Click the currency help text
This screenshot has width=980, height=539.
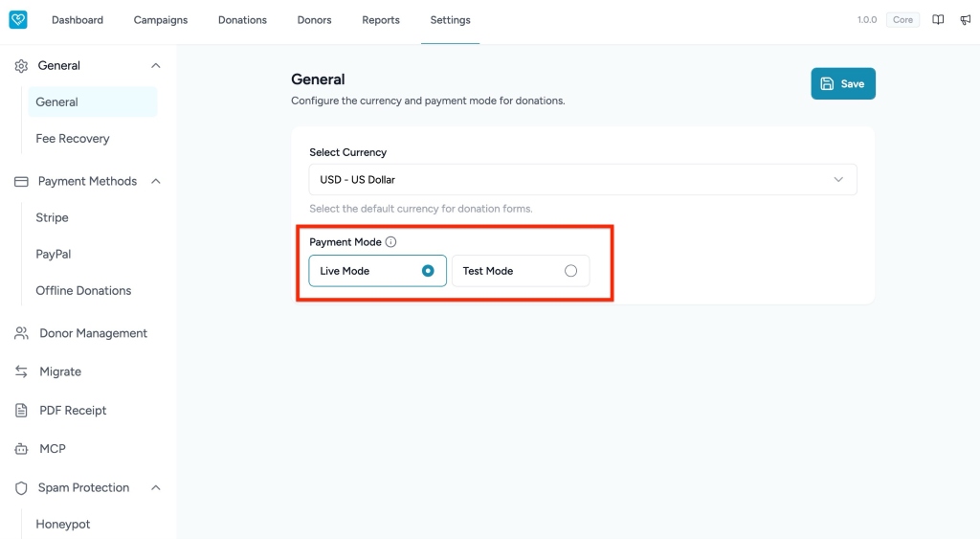point(421,209)
